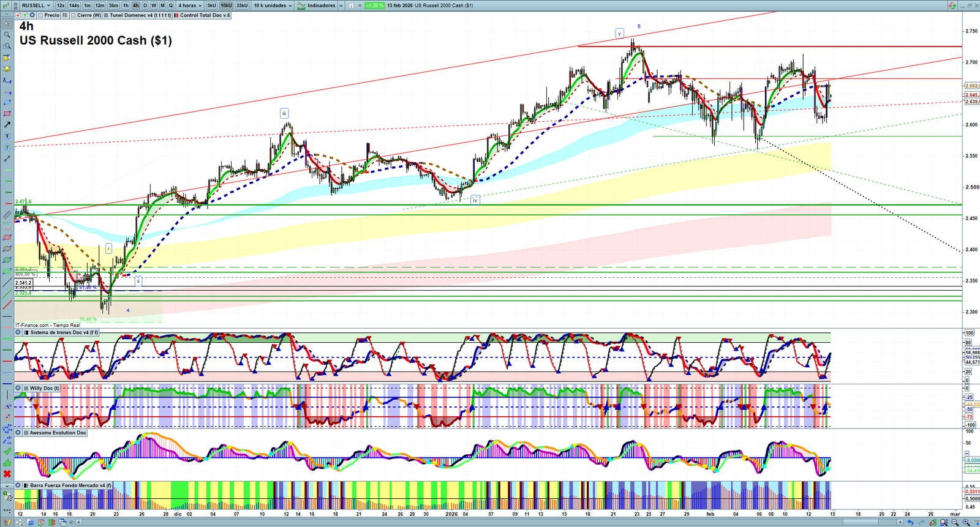Pick the arrow drawing tool
The width and height of the screenshot is (980, 527).
click(7, 125)
